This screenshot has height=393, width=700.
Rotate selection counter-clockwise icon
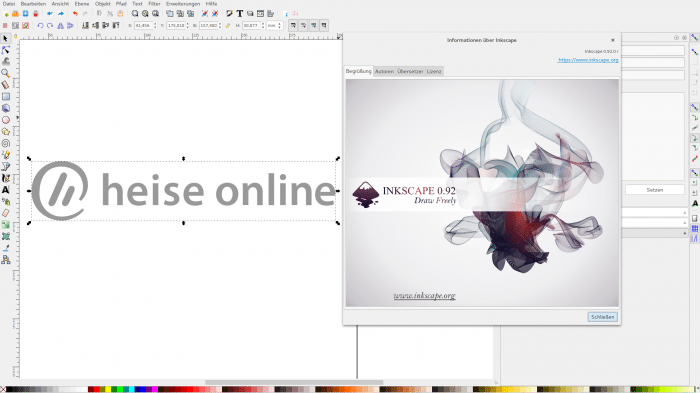click(40, 25)
